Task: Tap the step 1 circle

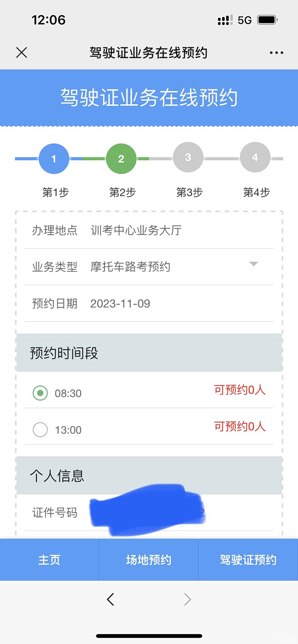Action: click(54, 159)
